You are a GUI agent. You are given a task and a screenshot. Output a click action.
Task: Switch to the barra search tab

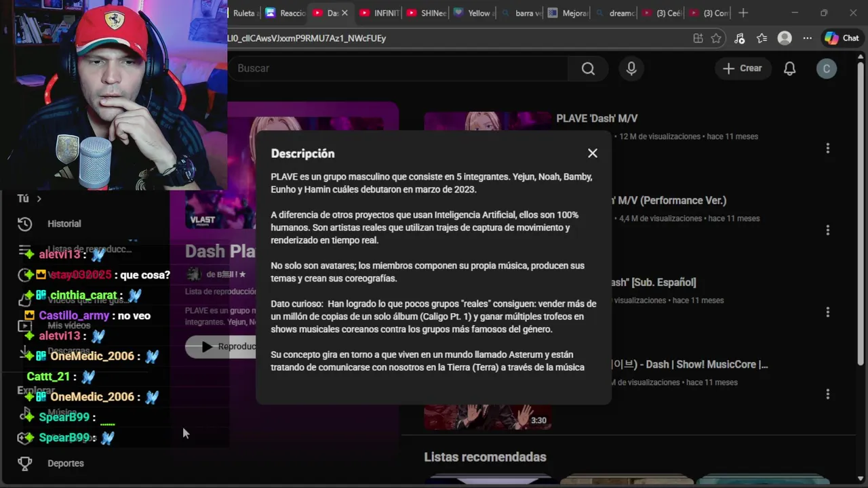click(520, 13)
